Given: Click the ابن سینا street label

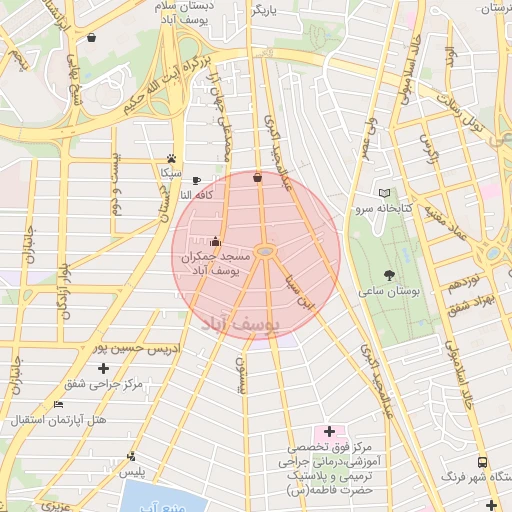Looking at the screenshot, I should (299, 293).
